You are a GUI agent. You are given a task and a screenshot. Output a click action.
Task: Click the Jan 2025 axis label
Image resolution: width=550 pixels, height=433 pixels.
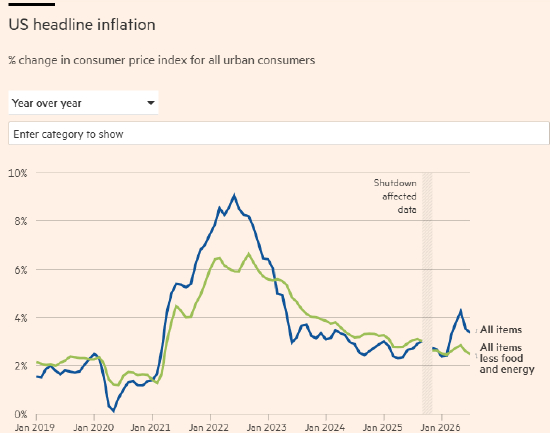[x=383, y=427]
